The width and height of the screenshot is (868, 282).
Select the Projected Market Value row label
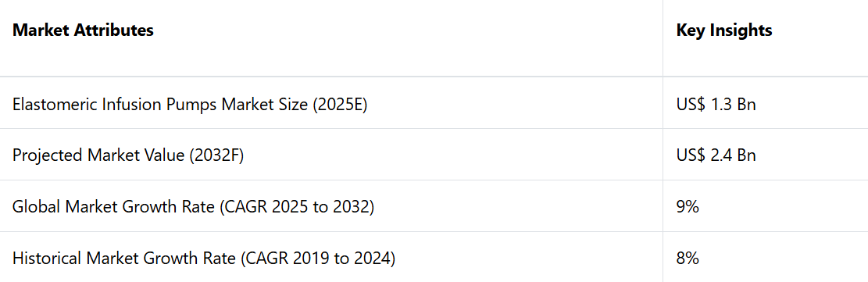128,155
